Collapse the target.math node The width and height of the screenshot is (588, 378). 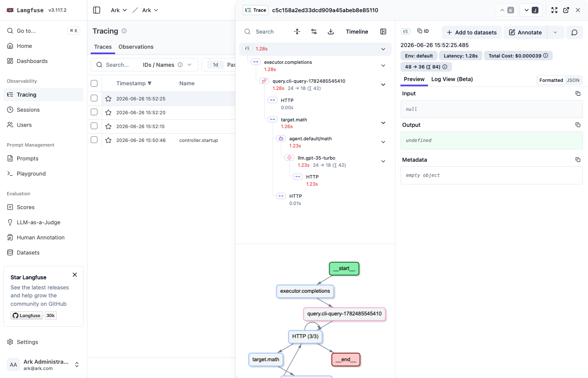tap(383, 123)
